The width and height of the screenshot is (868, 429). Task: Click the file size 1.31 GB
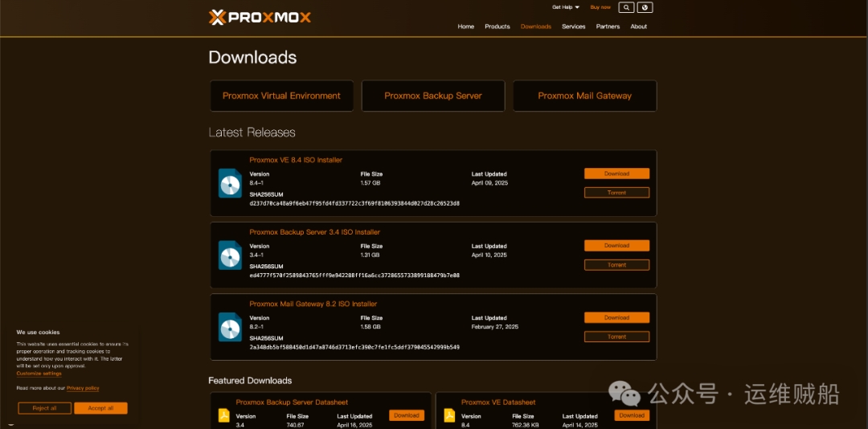(371, 255)
